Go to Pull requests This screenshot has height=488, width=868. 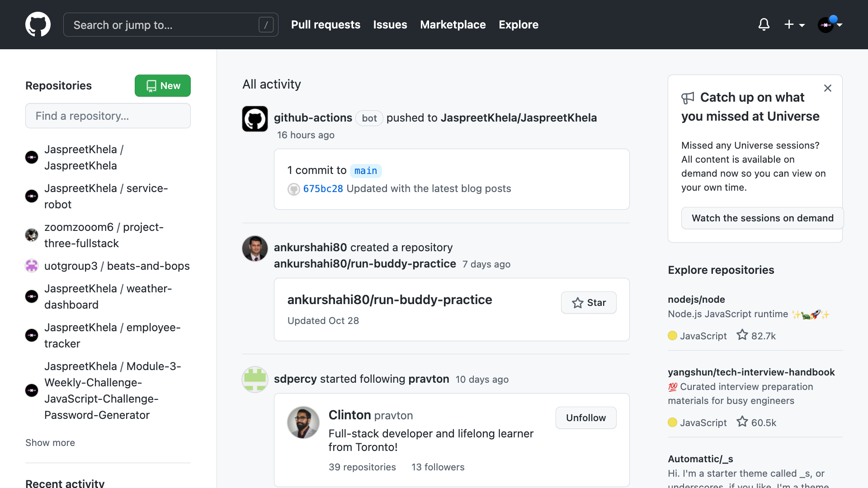[x=325, y=24]
